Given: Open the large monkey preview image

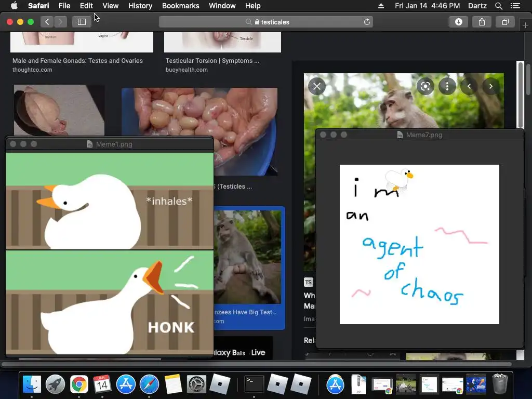Looking at the screenshot, I should [x=404, y=101].
